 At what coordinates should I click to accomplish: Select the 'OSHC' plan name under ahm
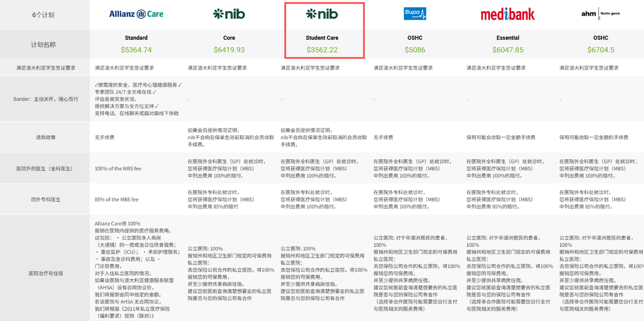(x=601, y=38)
